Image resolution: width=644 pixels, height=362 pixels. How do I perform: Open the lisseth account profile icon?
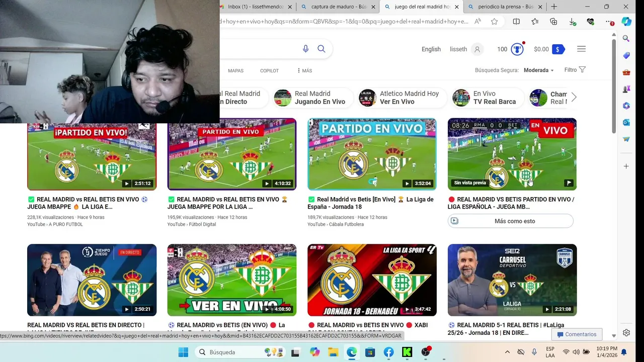(x=477, y=49)
